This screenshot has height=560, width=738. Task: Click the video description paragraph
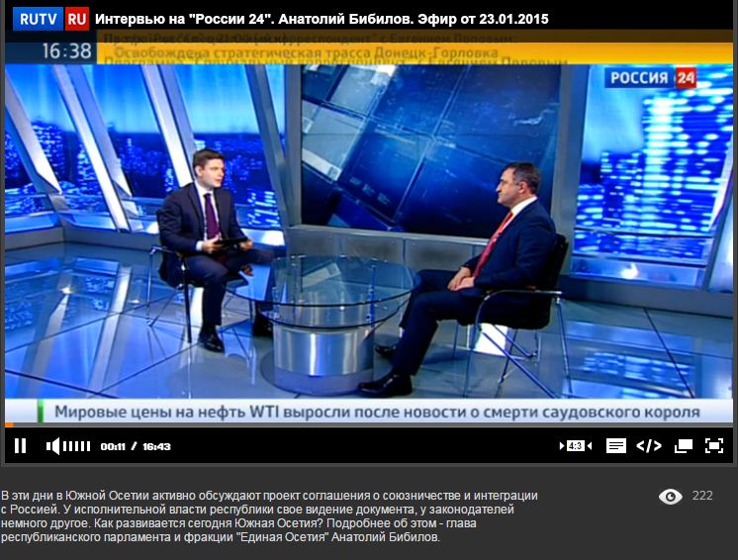269,516
